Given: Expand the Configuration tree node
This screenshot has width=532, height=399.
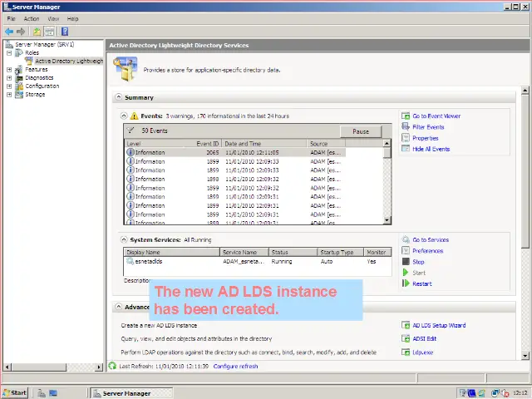Looking at the screenshot, I should click(x=9, y=86).
